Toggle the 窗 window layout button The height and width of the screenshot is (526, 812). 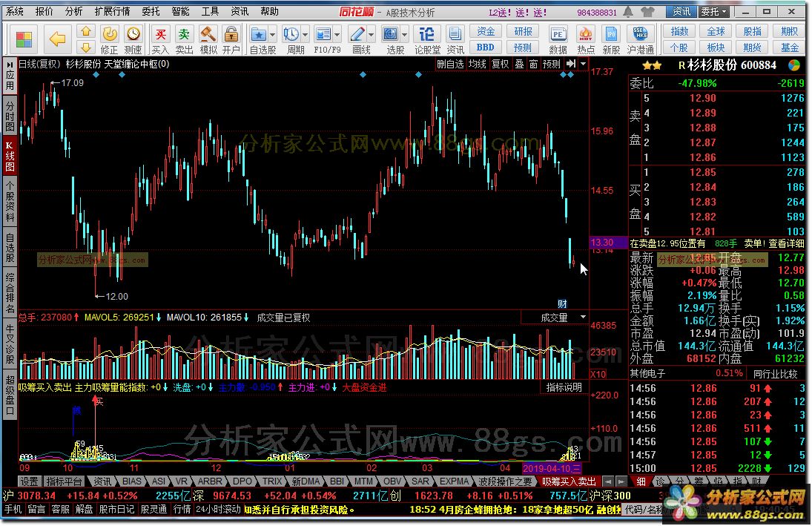533,64
